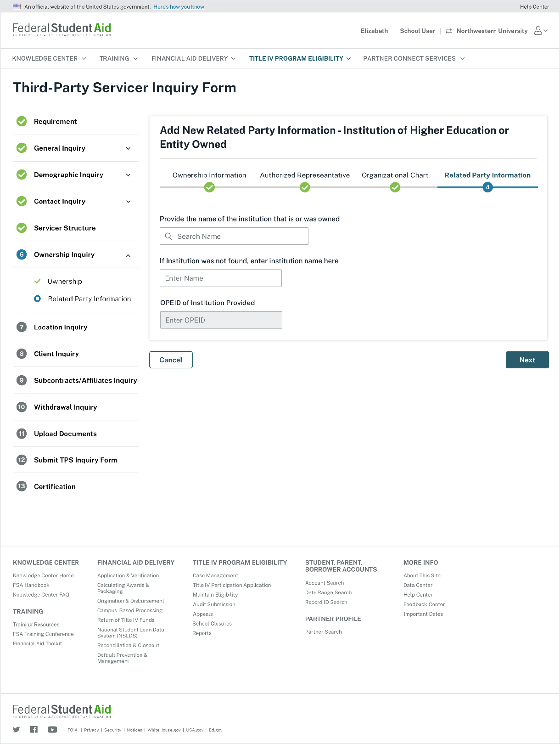Image resolution: width=560 pixels, height=744 pixels.
Task: Click the search magnifier icon in Search Name
Action: tap(168, 236)
